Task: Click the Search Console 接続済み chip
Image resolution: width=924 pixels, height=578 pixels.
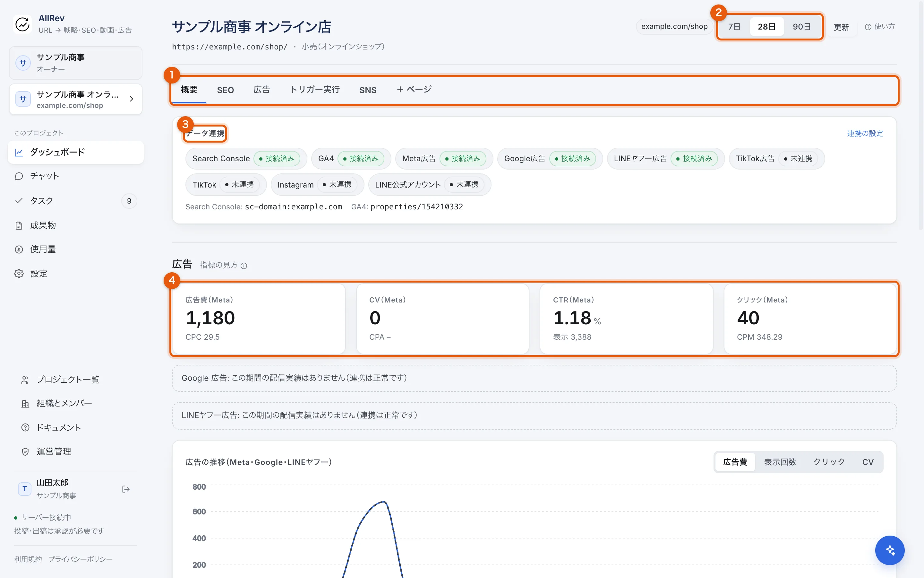Action: [x=246, y=159]
